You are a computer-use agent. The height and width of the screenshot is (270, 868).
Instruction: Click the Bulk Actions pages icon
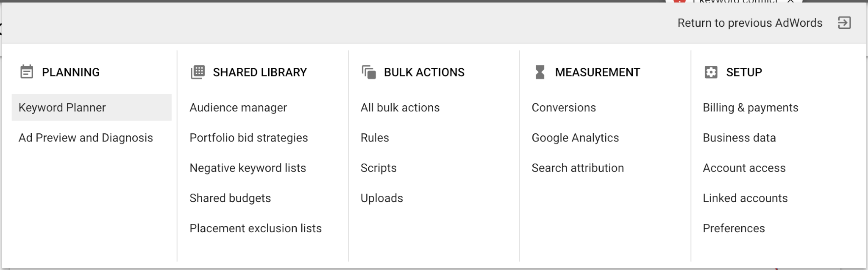click(x=368, y=72)
